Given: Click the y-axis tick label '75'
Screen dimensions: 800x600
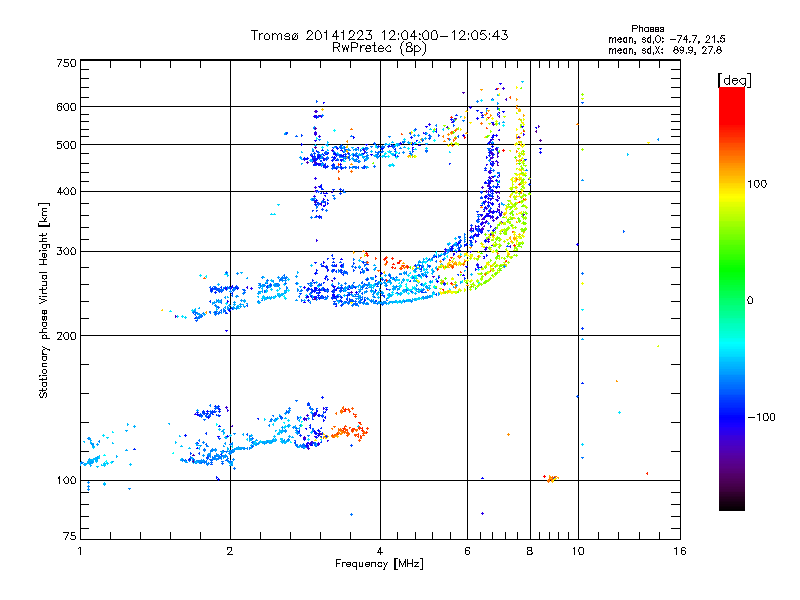Looking at the screenshot, I should point(70,536).
